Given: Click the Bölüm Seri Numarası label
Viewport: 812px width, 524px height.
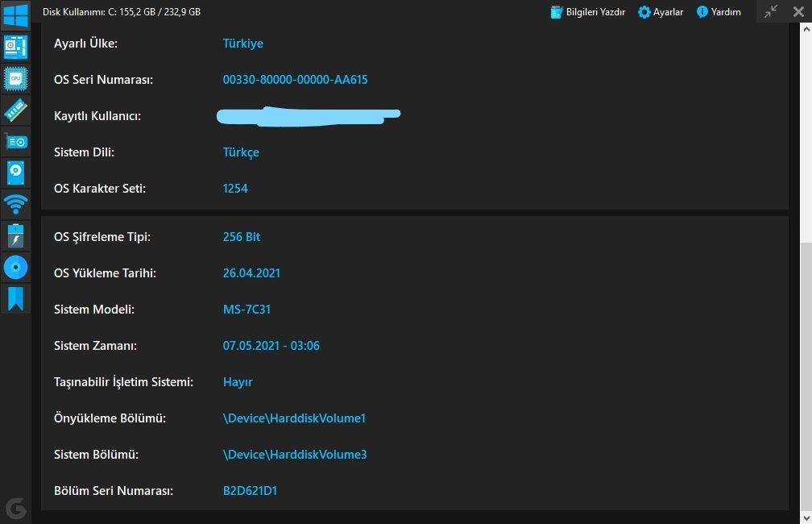Looking at the screenshot, I should pyautogui.click(x=114, y=491).
